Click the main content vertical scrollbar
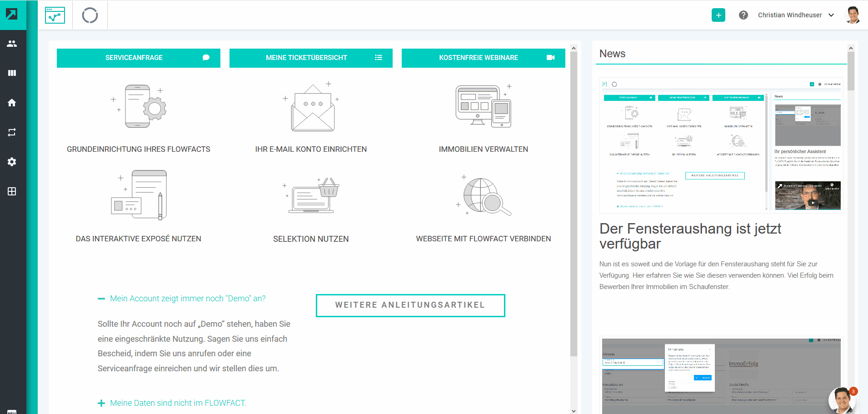This screenshot has height=414, width=868. 574,205
